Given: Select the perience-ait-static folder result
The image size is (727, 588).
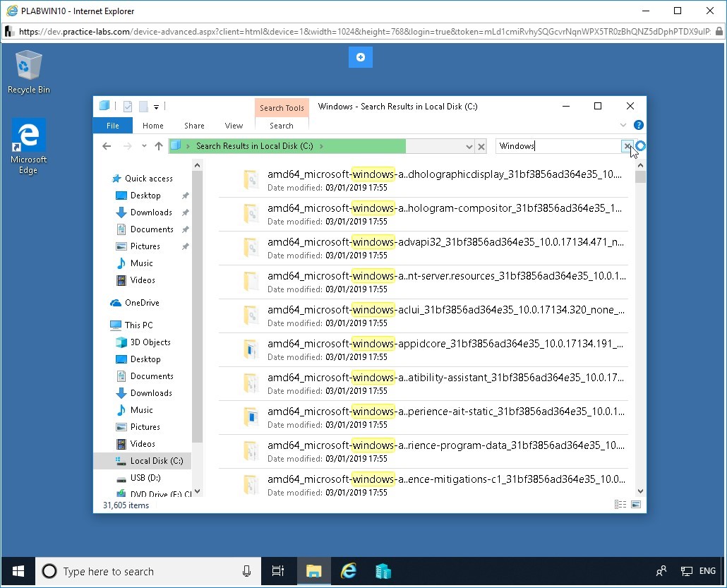Looking at the screenshot, I should pos(423,417).
